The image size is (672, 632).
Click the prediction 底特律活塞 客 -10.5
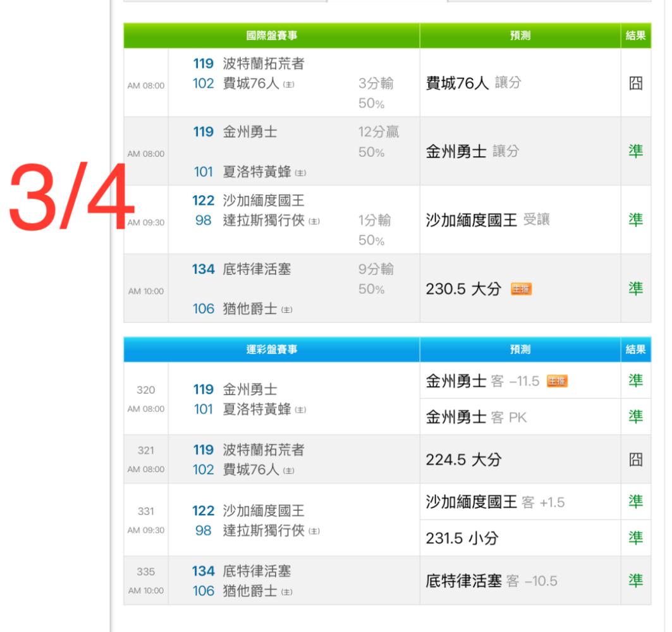(492, 581)
